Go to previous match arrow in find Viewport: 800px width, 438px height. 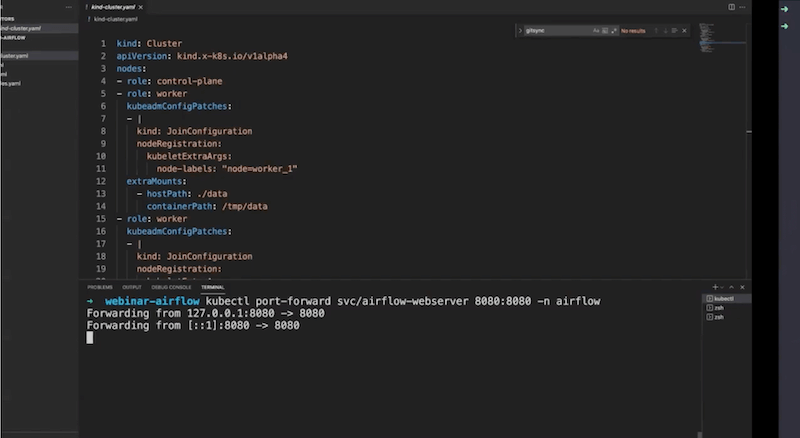(x=656, y=31)
